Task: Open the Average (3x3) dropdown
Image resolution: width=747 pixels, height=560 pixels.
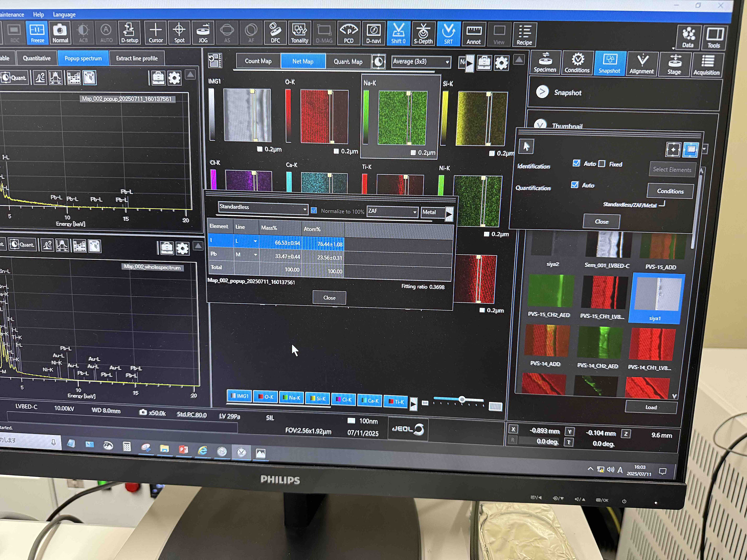Action: (421, 62)
